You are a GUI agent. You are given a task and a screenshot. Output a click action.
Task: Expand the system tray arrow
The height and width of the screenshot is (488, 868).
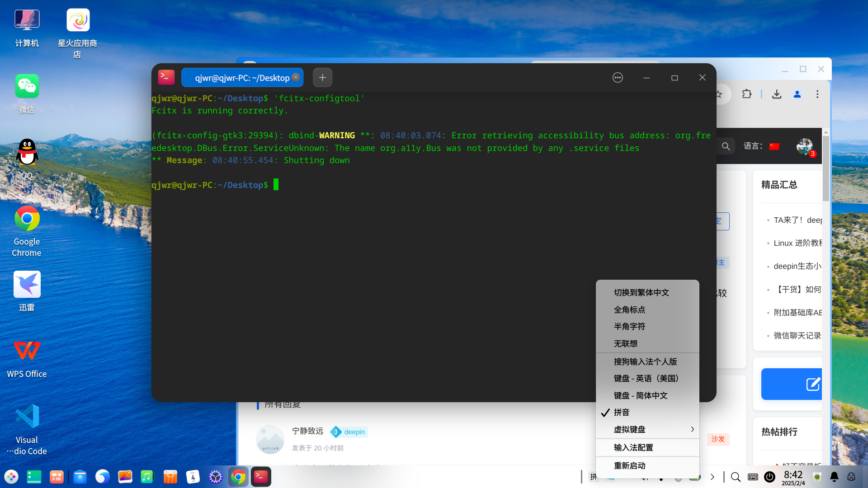click(x=712, y=477)
